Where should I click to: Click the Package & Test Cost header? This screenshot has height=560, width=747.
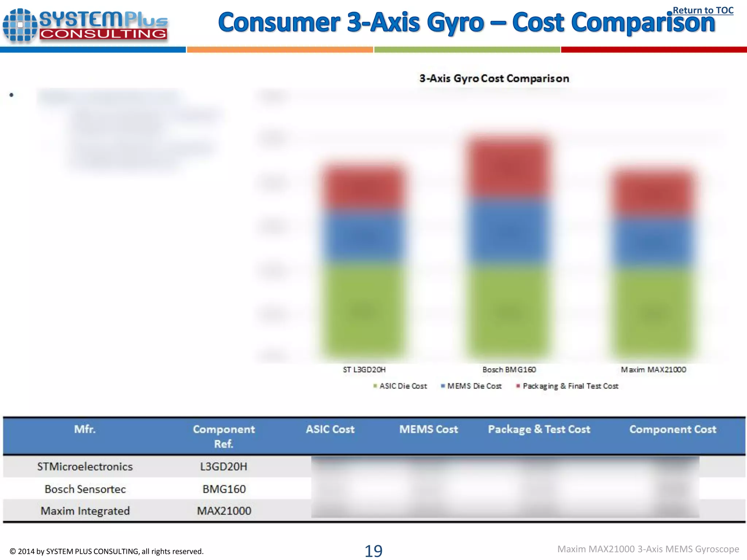click(x=539, y=429)
